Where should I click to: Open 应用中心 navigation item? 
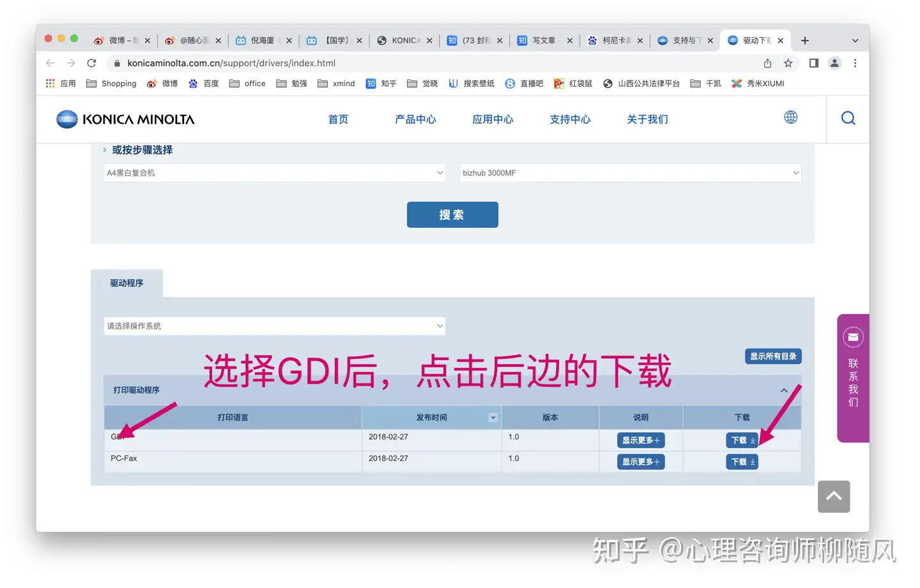(493, 119)
